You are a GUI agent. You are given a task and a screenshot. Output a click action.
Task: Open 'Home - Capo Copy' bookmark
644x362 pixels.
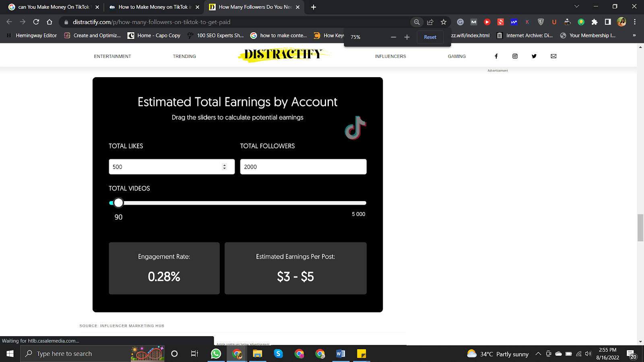pyautogui.click(x=154, y=35)
